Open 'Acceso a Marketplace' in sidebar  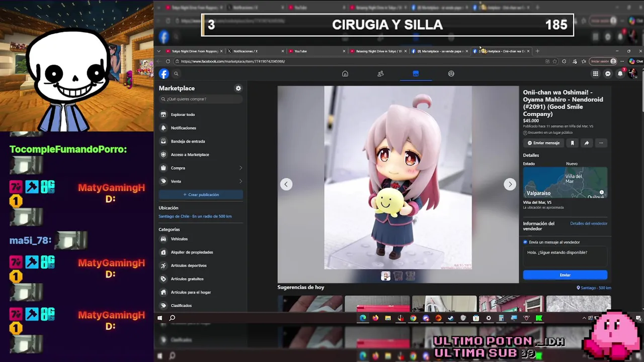click(201, 154)
